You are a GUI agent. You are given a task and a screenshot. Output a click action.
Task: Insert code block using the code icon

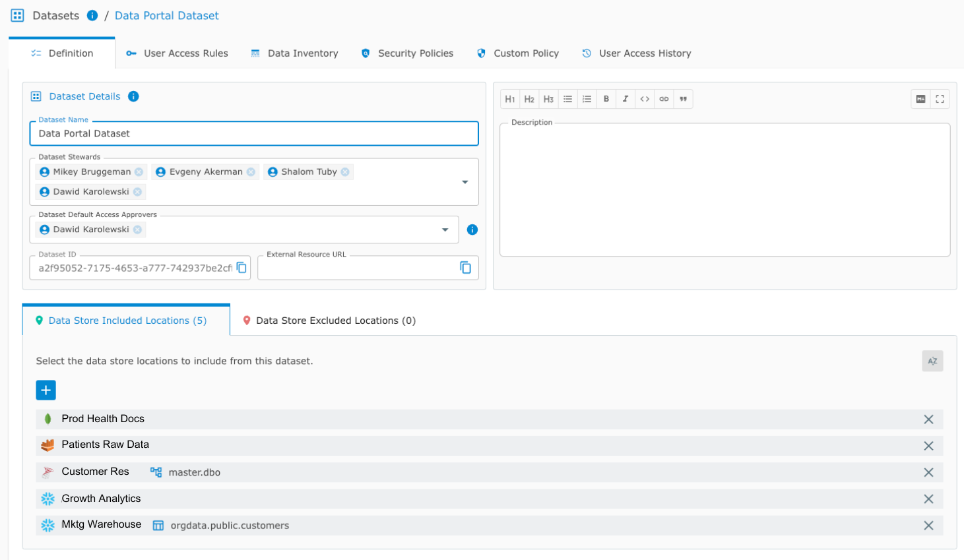click(x=645, y=99)
